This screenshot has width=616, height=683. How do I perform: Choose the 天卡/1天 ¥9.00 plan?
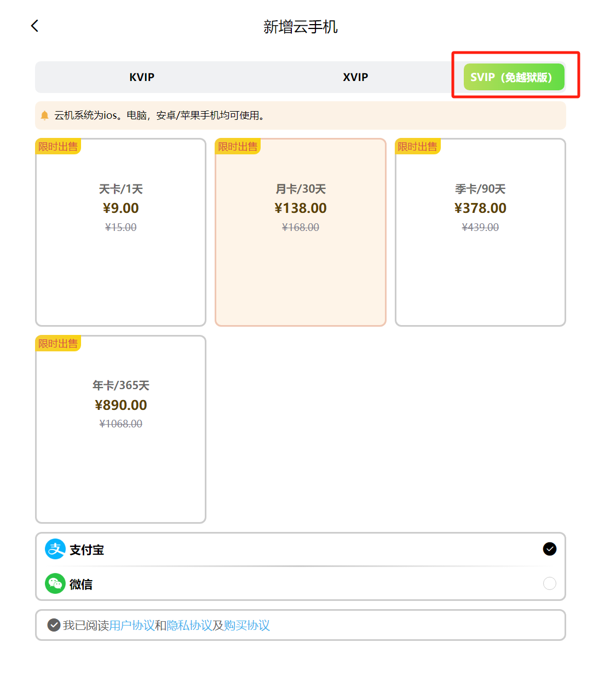120,233
